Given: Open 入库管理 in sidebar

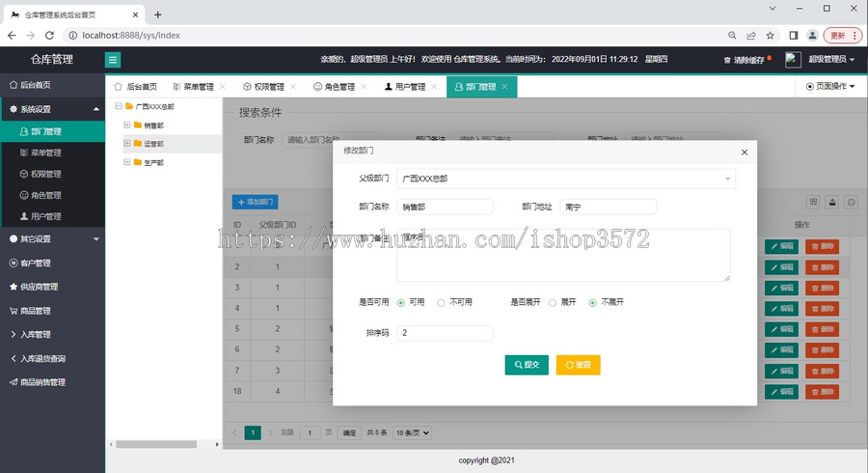Looking at the screenshot, I should point(52,335).
